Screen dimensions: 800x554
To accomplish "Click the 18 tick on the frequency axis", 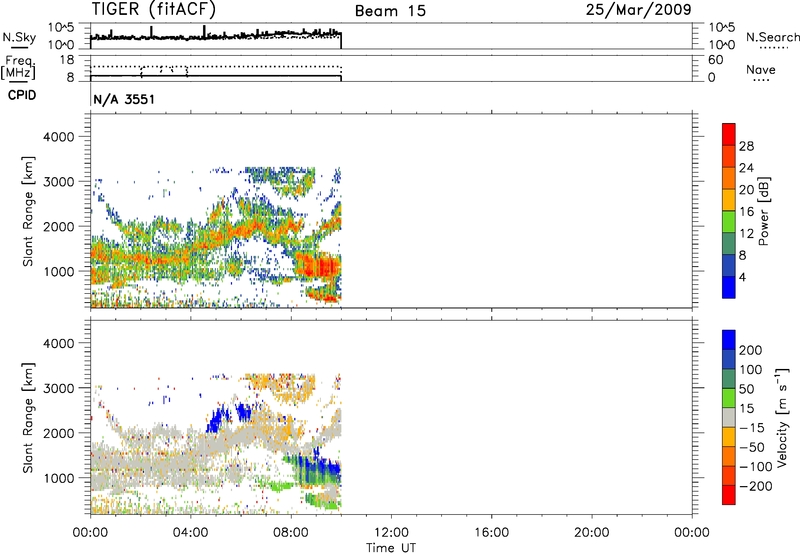I will click(x=67, y=60).
